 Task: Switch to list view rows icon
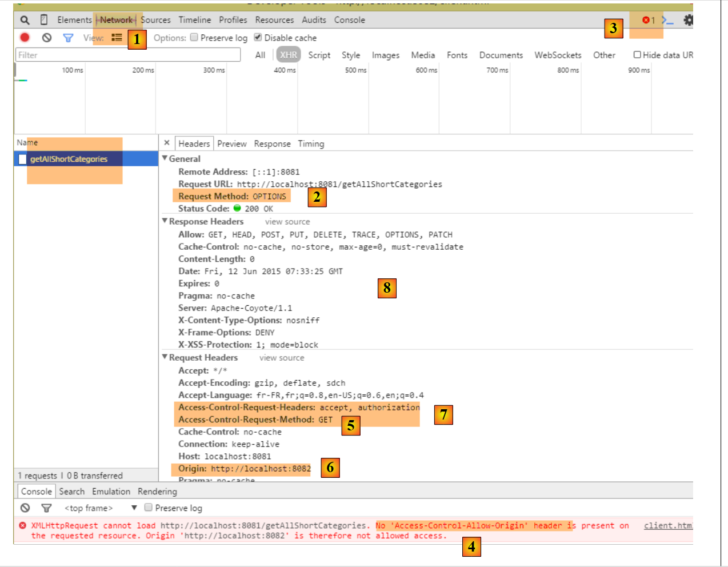tap(117, 38)
